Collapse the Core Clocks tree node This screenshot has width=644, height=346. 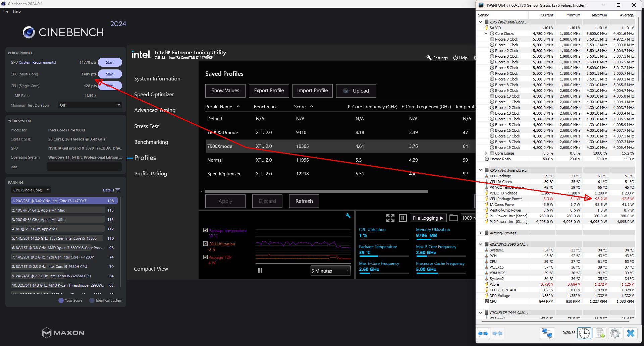click(486, 34)
